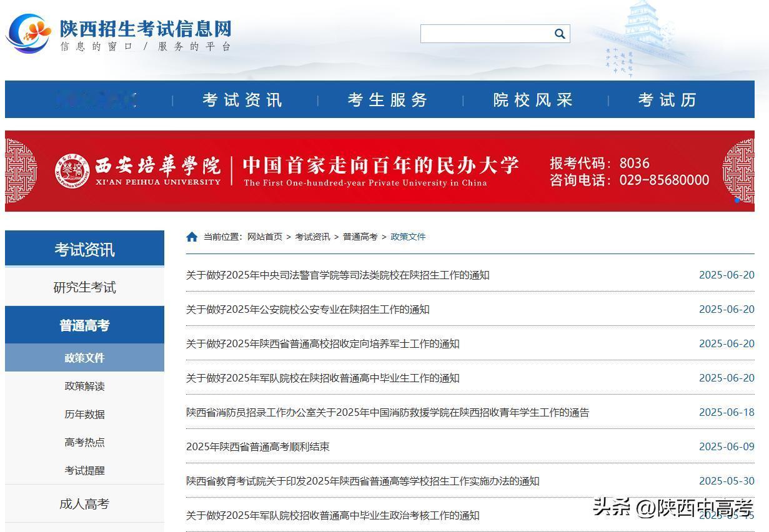Viewport: 769px width, 532px height.
Task: Click the 陕西招生考试信息网 site title
Action: point(146,29)
